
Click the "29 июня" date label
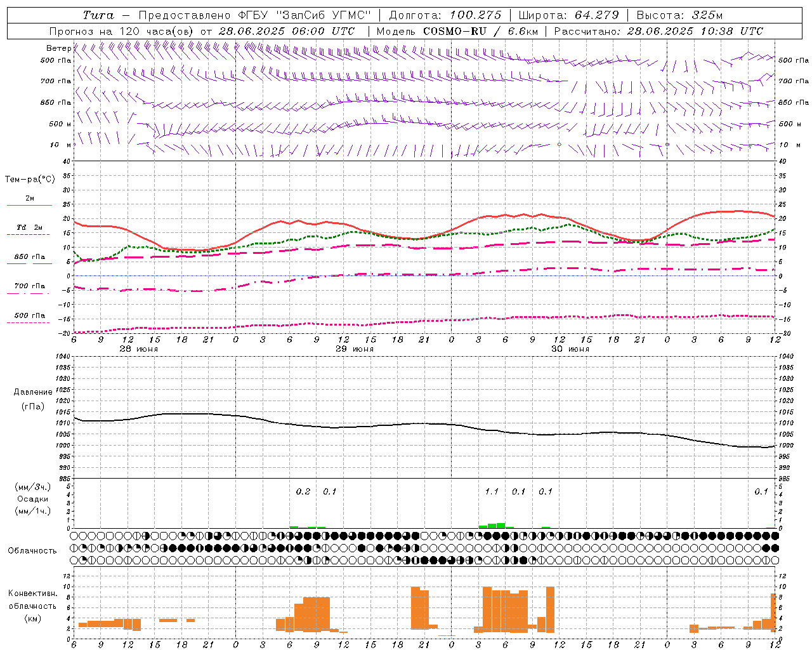355,349
